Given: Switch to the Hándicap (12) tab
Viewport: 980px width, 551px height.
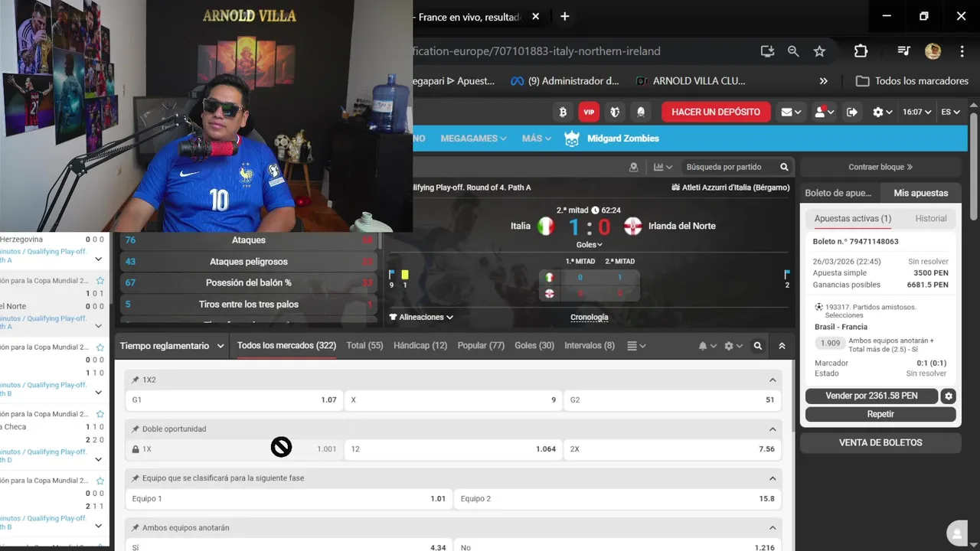Looking at the screenshot, I should coord(420,346).
